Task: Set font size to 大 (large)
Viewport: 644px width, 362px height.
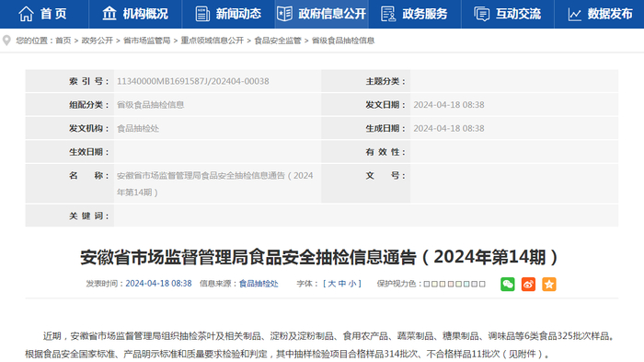Action: click(x=332, y=284)
